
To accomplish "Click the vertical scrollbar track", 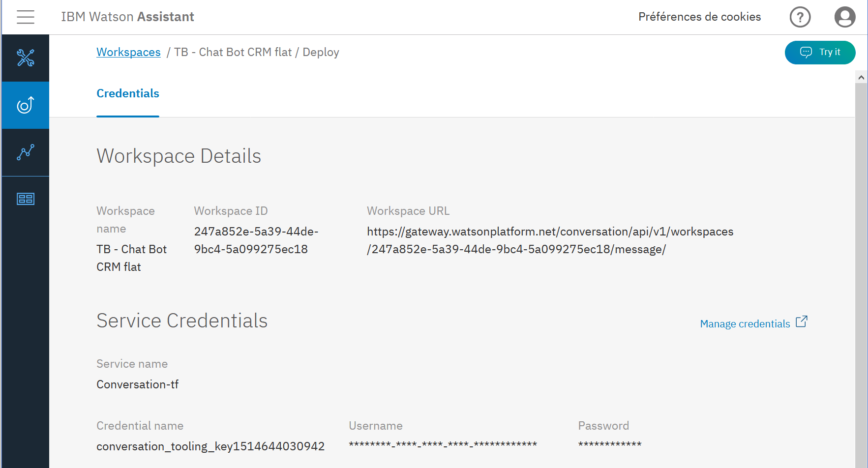I will point(861,275).
